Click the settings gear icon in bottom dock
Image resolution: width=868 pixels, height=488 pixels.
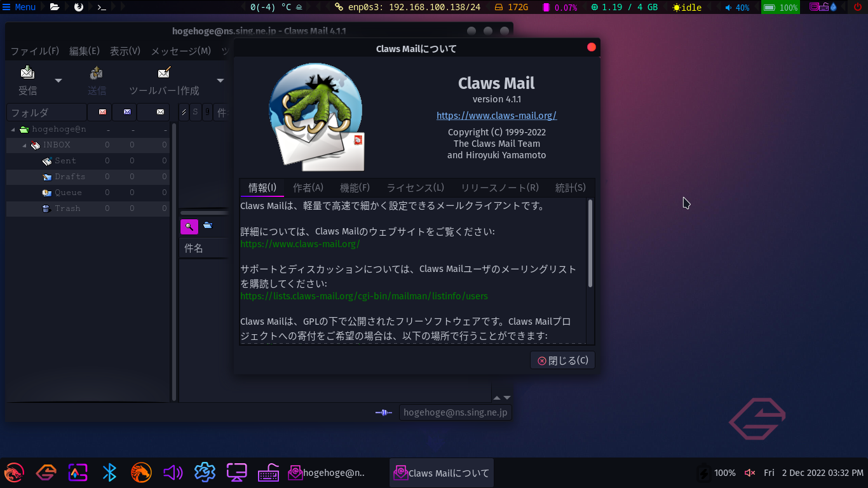pos(205,473)
